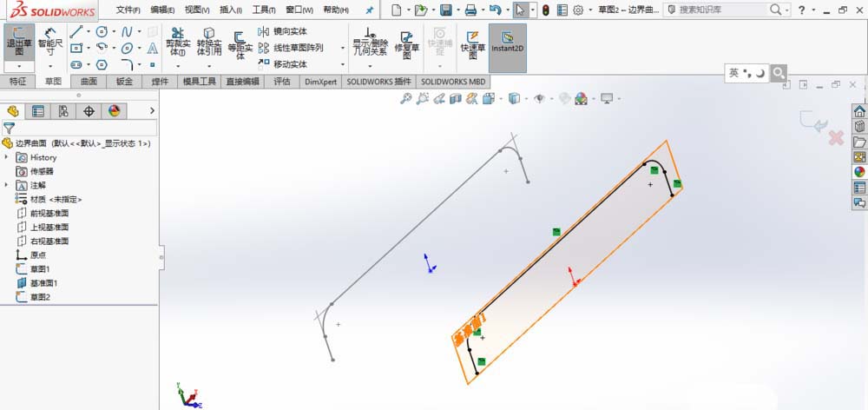Select the 智能尺寸 Smart Dimension tool
Viewport: 868px width, 410px height.
pyautogui.click(x=50, y=42)
